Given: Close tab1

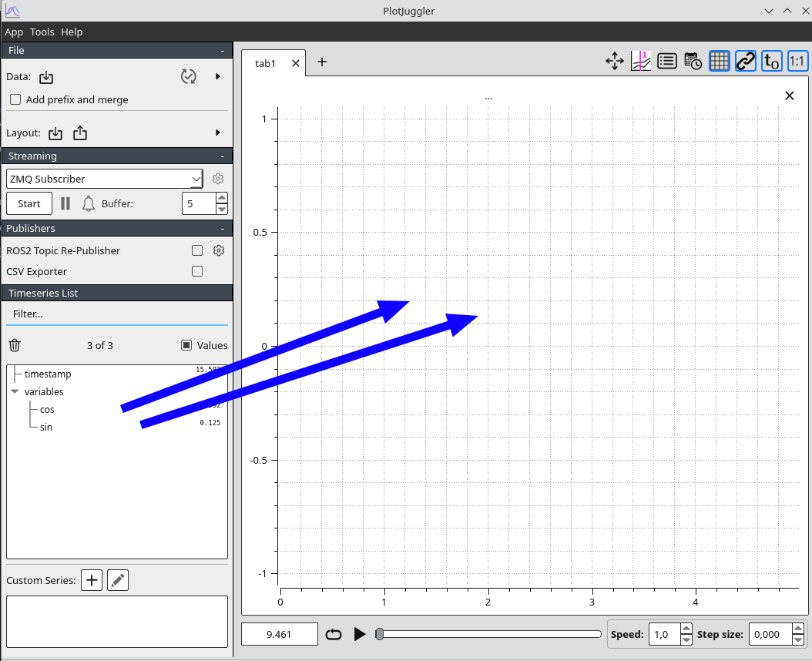Looking at the screenshot, I should pyautogui.click(x=296, y=63).
